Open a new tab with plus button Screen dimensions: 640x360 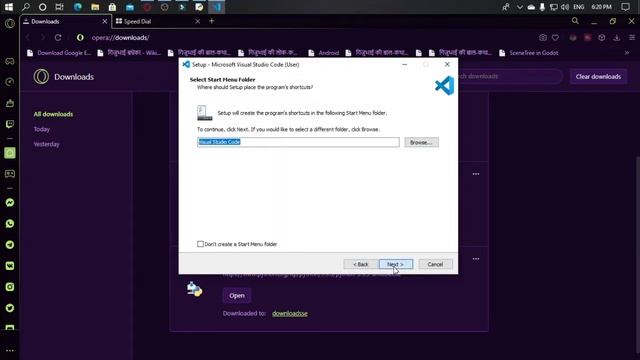pos(211,21)
